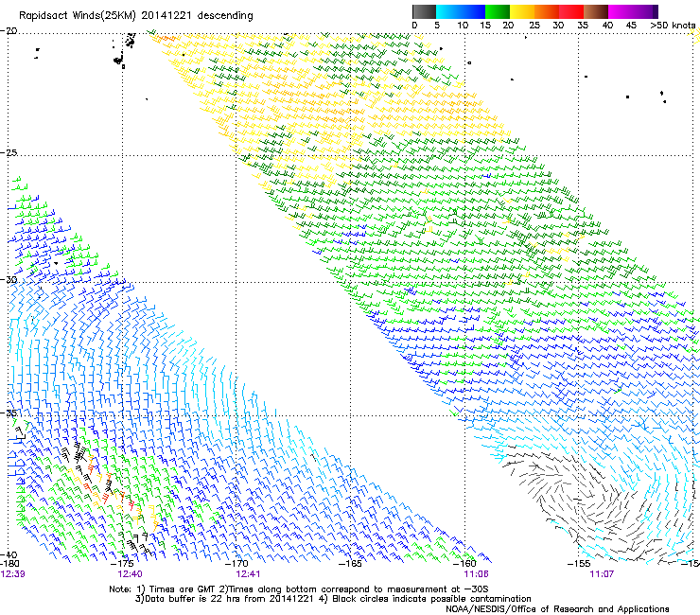
Task: Choose the yellow 20-25 knots legend segment
Action: point(522,11)
